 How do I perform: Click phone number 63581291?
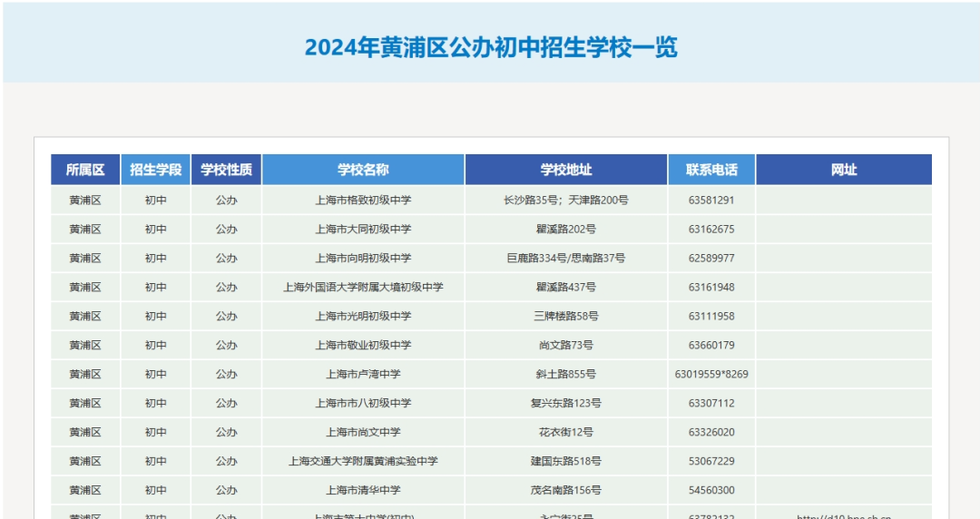coord(711,201)
